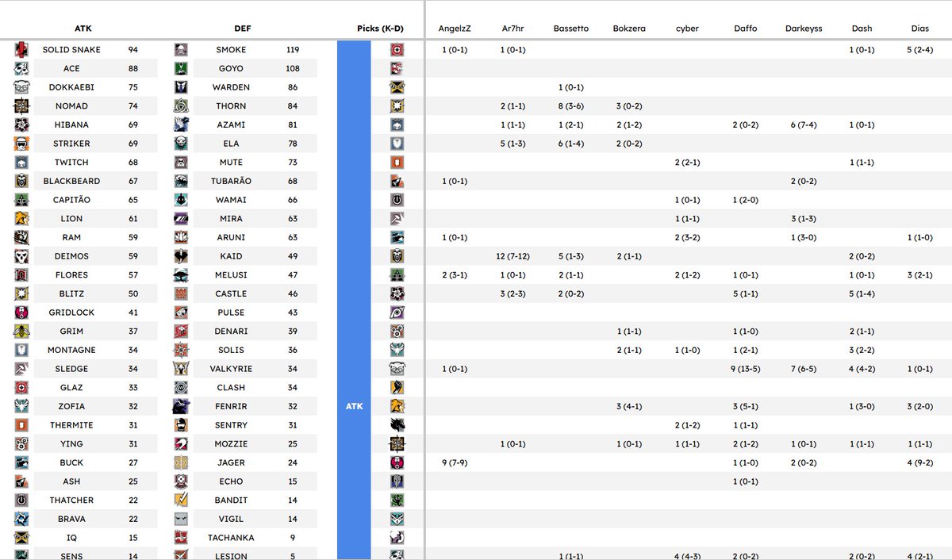Select the cell reading 5 (2-4)

(920, 49)
